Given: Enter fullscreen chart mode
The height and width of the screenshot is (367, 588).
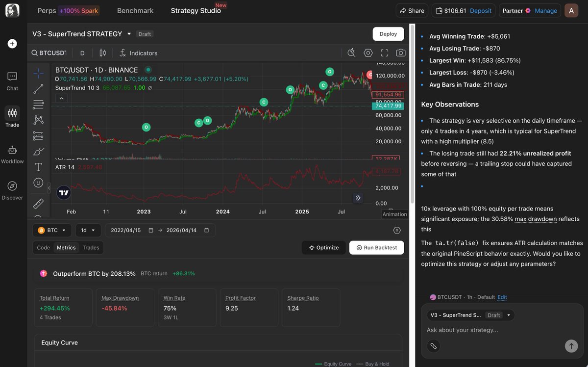Looking at the screenshot, I should pos(385,53).
